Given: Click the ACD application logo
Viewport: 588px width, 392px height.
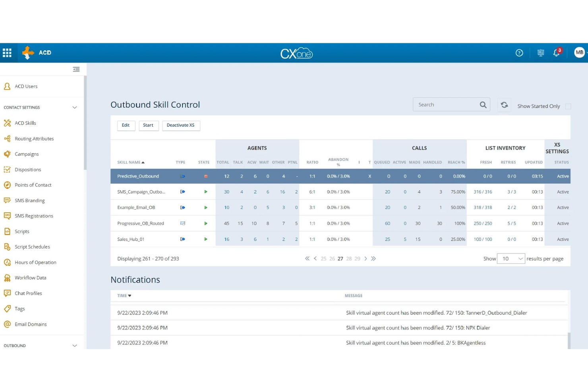Looking at the screenshot, I should coord(28,53).
